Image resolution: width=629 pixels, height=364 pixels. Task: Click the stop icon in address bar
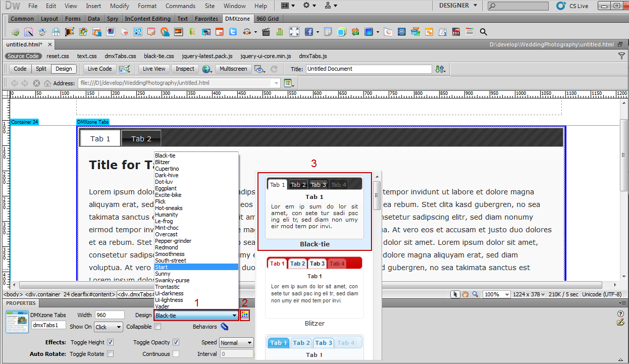click(36, 83)
